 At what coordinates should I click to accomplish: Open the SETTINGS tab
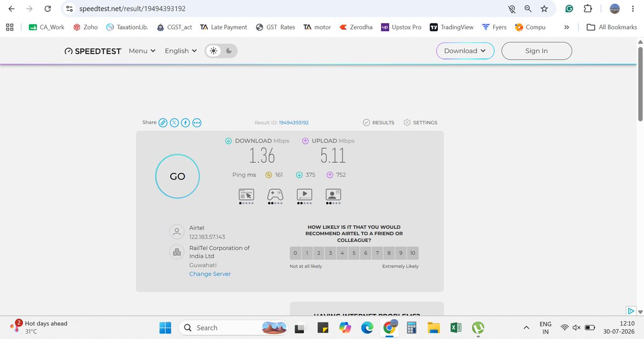pos(420,122)
